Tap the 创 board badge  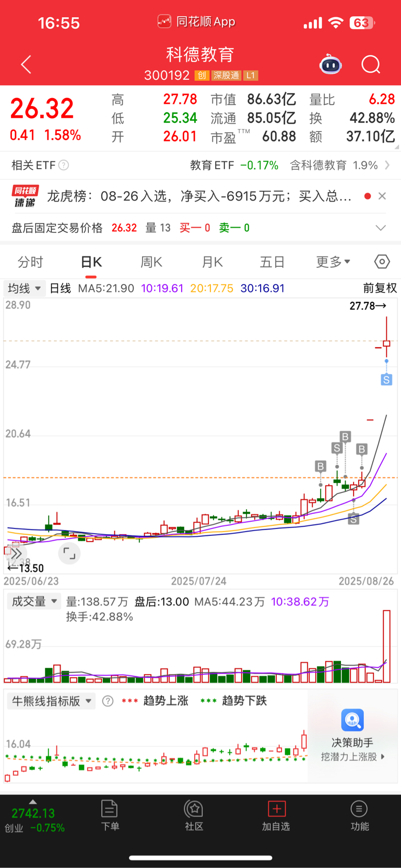tap(202, 76)
